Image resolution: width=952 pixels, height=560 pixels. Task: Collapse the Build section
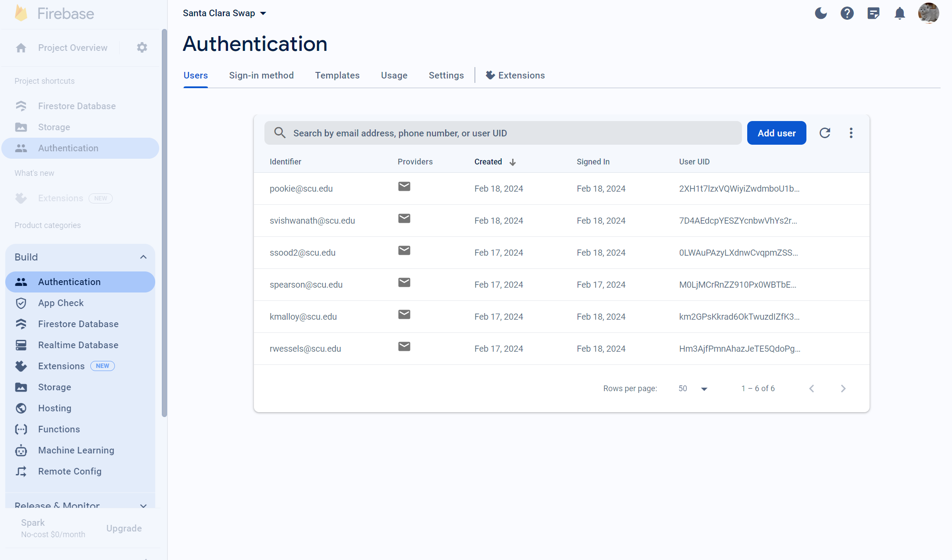143,257
